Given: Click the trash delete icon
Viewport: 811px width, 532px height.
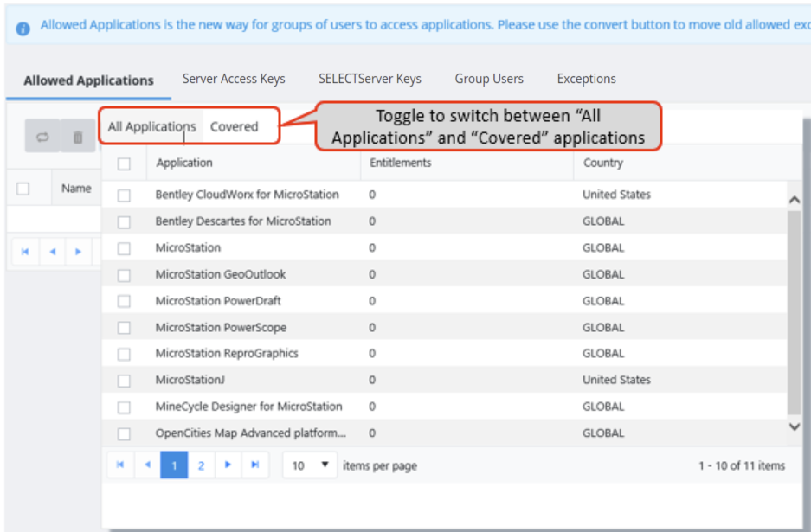Looking at the screenshot, I should tap(78, 137).
